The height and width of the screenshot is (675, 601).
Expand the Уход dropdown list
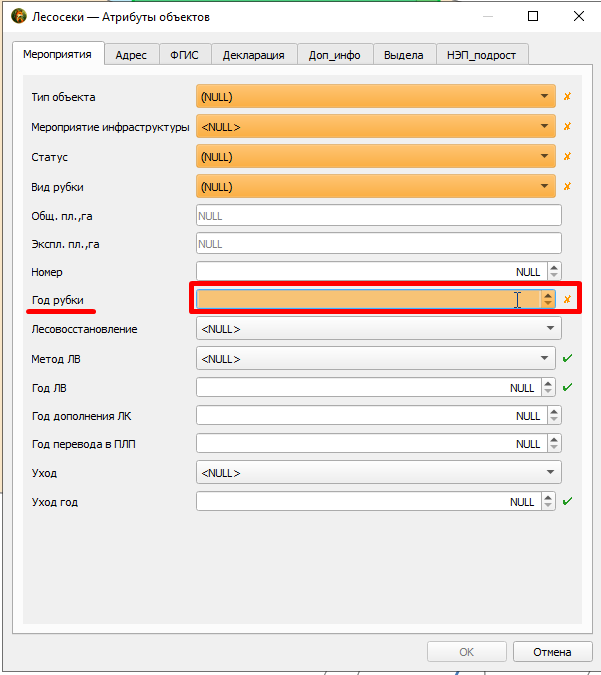378,472
